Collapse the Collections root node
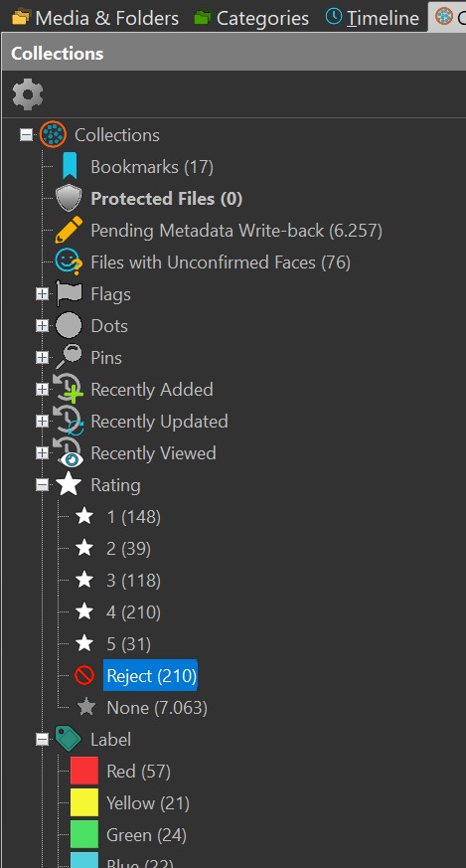This screenshot has width=466, height=868. [x=26, y=134]
